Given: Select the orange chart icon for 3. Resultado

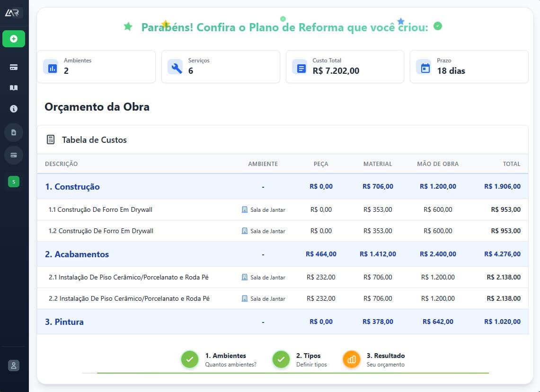Looking at the screenshot, I should pos(351,359).
